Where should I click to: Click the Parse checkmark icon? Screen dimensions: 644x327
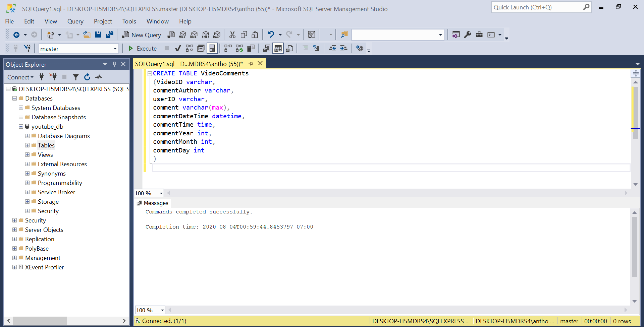pyautogui.click(x=178, y=49)
